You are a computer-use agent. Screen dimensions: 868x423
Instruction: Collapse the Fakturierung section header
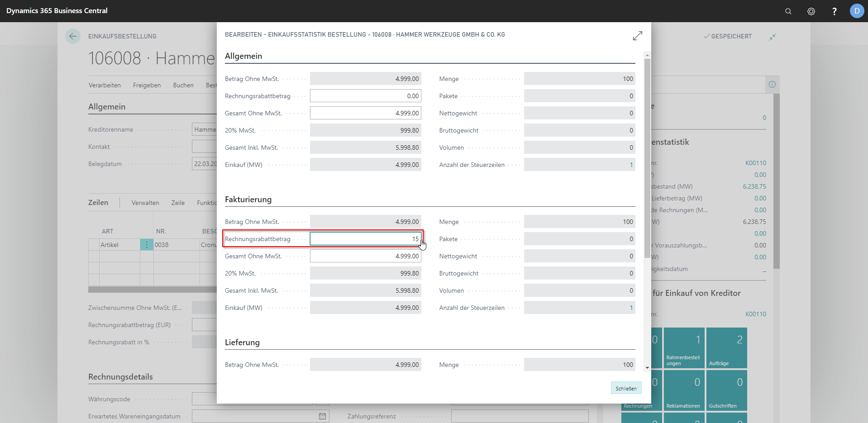click(x=248, y=200)
